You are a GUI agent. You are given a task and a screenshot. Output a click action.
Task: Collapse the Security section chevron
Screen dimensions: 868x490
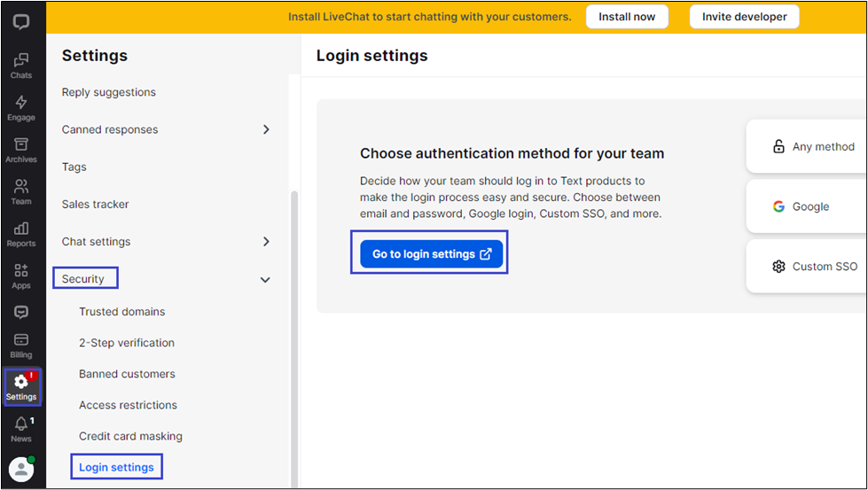(x=265, y=280)
